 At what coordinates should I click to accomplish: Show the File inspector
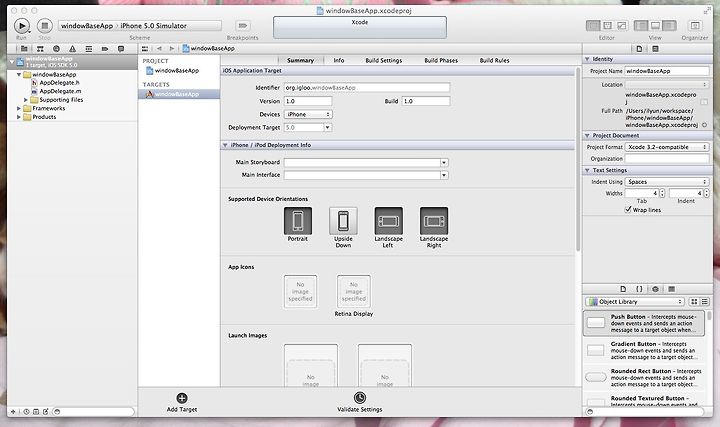[639, 49]
